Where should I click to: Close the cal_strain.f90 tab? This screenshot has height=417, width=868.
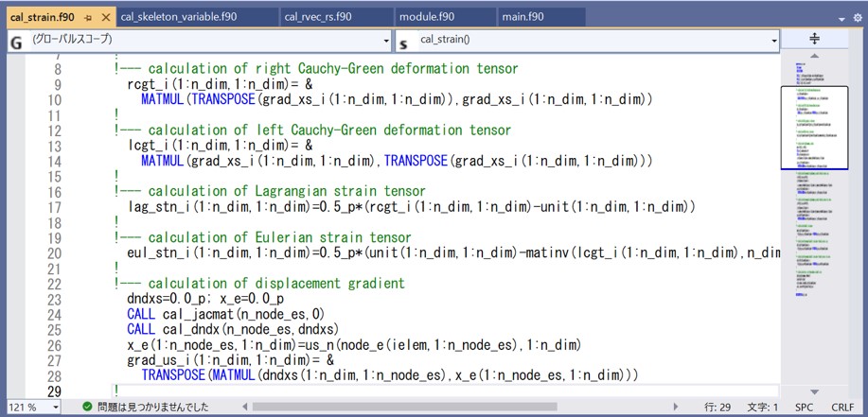pos(106,18)
